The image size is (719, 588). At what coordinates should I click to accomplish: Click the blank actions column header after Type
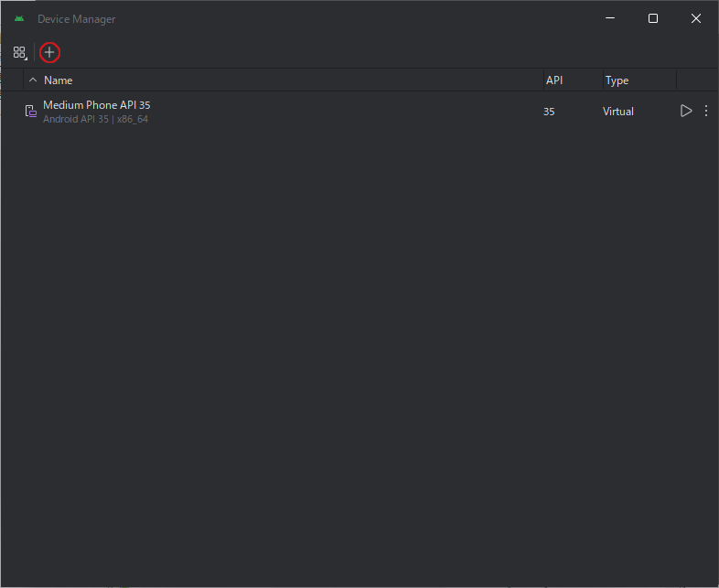[x=697, y=80]
